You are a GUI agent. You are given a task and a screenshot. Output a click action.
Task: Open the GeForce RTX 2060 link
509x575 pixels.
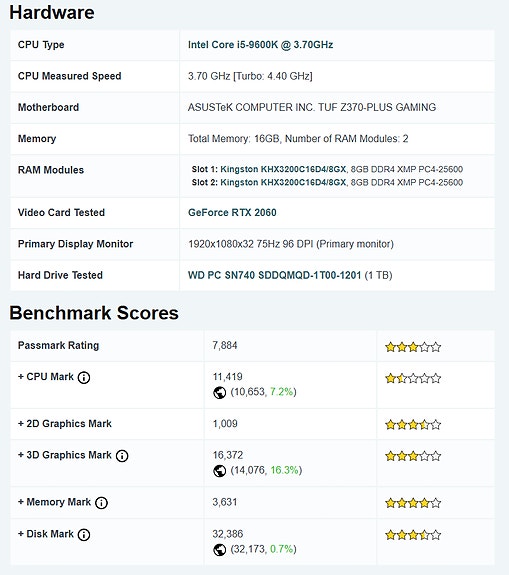(x=232, y=212)
